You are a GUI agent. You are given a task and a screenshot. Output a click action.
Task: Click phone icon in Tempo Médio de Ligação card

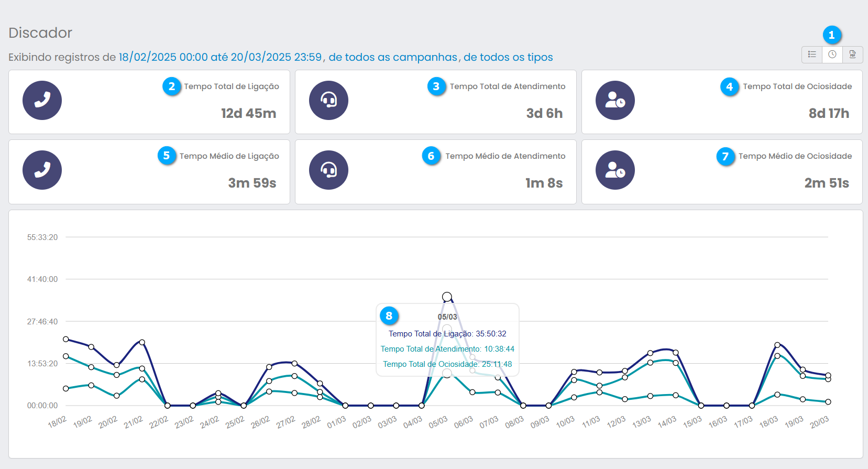[42, 170]
